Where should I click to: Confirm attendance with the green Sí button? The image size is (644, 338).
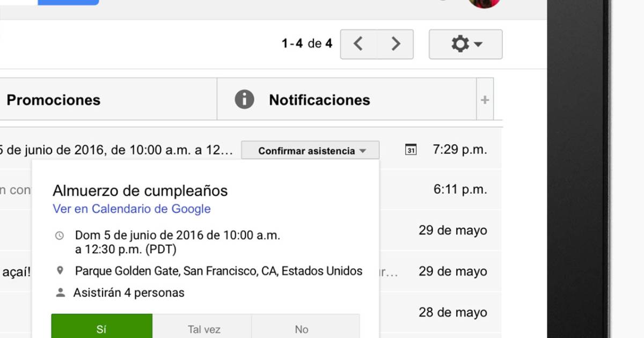(x=101, y=328)
